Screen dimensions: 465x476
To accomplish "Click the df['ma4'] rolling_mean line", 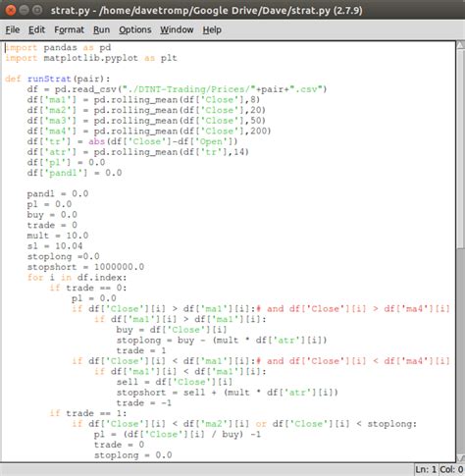I will click(x=149, y=132).
